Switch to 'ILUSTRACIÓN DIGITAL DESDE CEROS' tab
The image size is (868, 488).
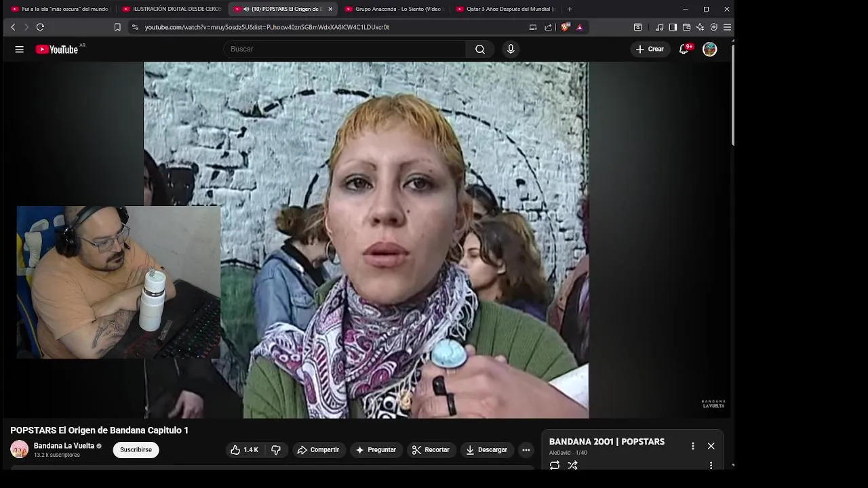pyautogui.click(x=172, y=9)
